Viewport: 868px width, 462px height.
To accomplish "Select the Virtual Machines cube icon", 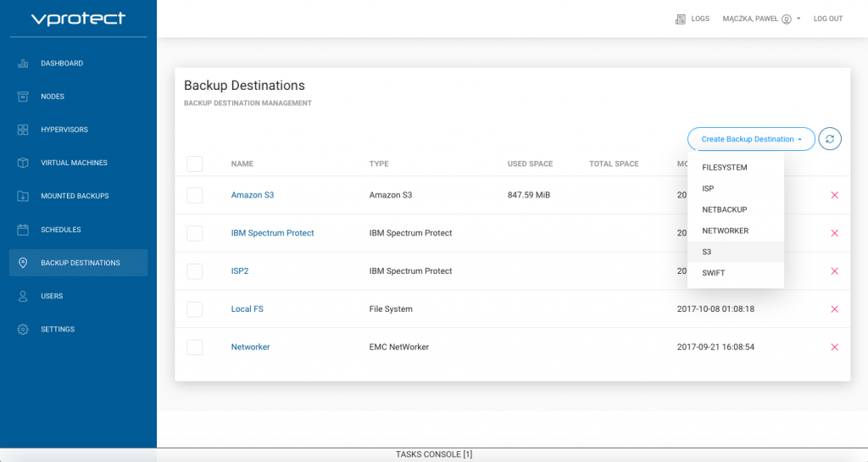I will click(23, 163).
